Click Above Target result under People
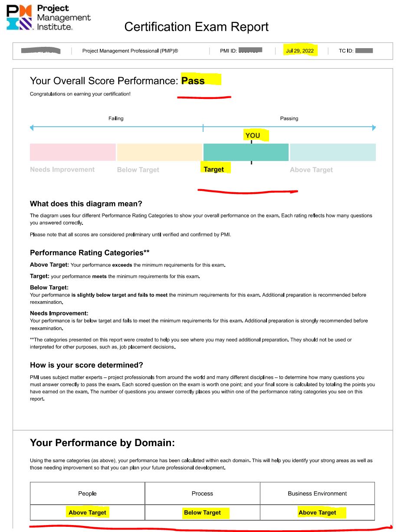 (x=87, y=512)
